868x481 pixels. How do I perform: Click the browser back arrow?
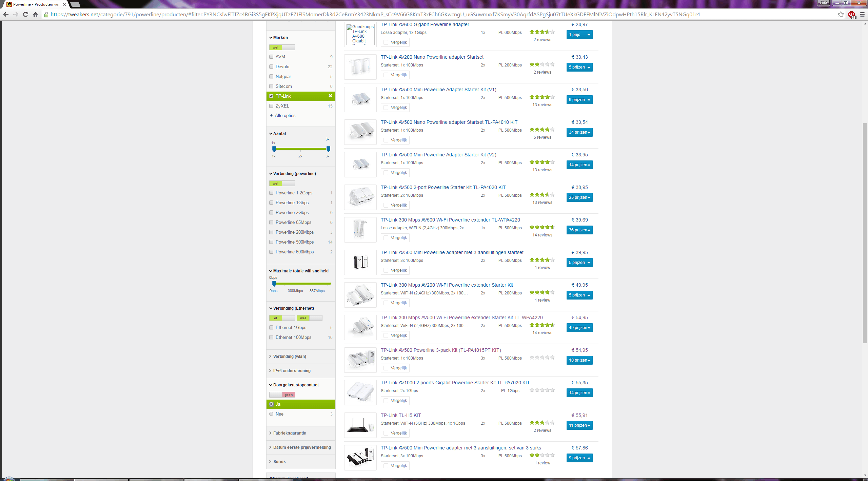pyautogui.click(x=6, y=14)
